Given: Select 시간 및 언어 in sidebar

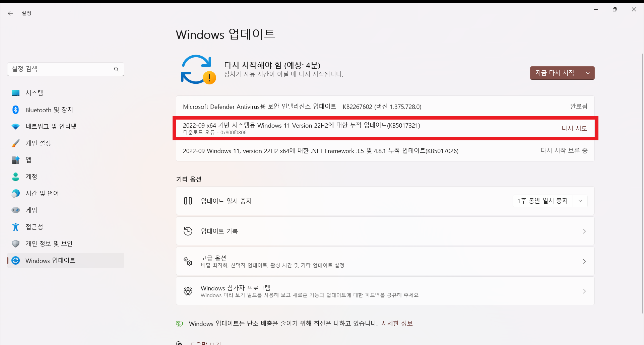Looking at the screenshot, I should 66,194.
